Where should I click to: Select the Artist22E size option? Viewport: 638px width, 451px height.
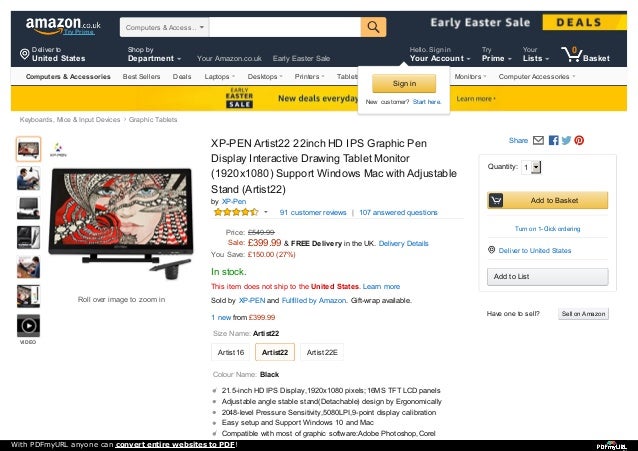pos(322,352)
